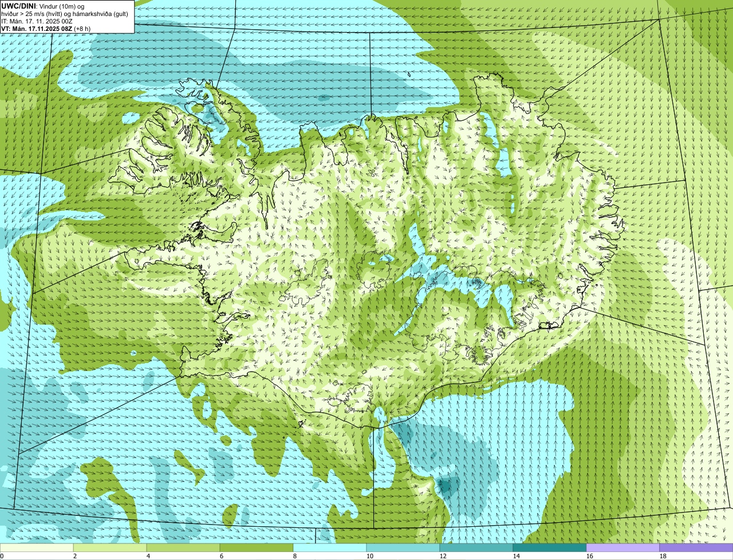Click the title line 'UWC/DINI: Vindur (10m) og'
Viewport: 733px width, 560px height.
(x=43, y=6)
